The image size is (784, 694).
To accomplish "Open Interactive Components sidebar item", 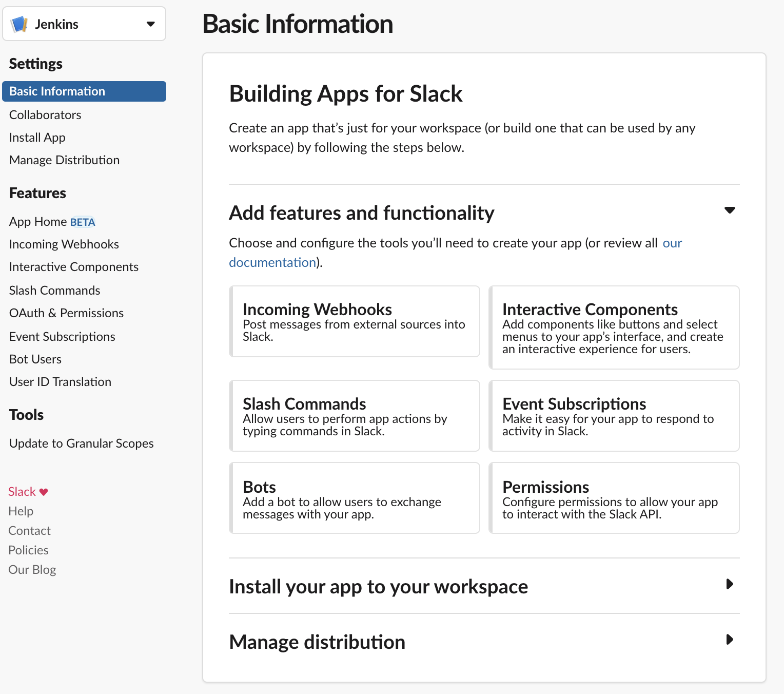I will point(74,267).
